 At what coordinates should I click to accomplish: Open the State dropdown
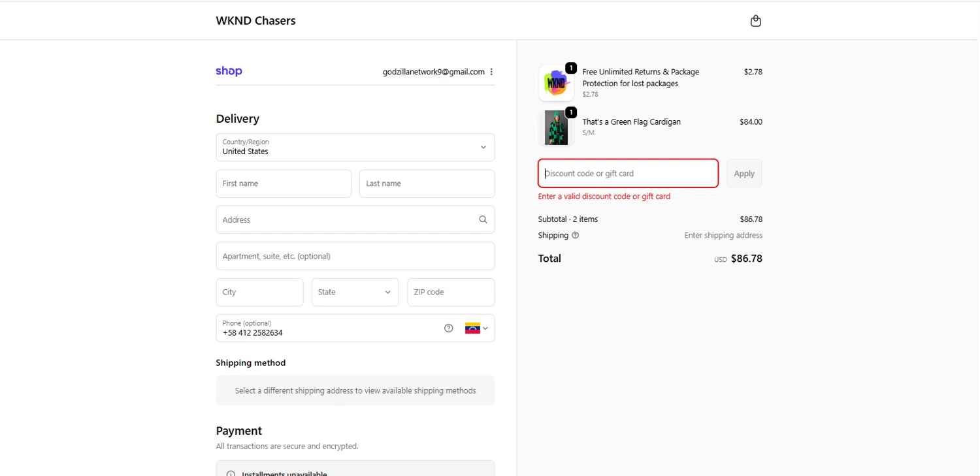click(355, 292)
